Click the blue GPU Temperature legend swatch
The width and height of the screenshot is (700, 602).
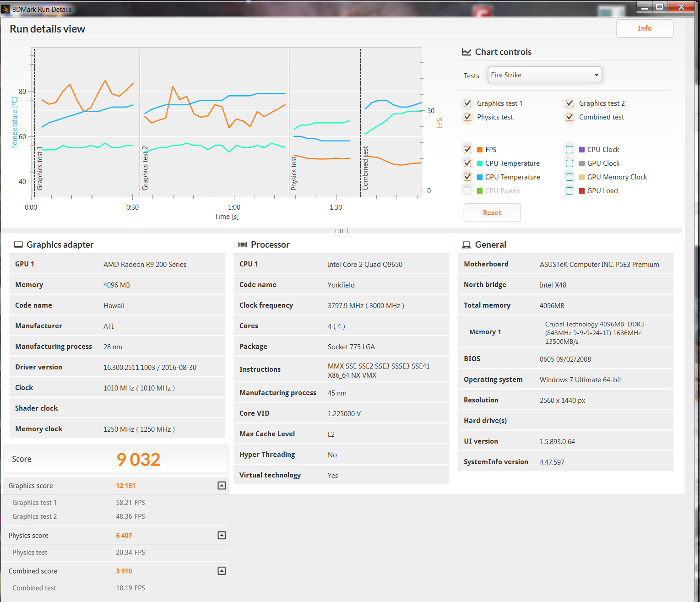point(480,177)
